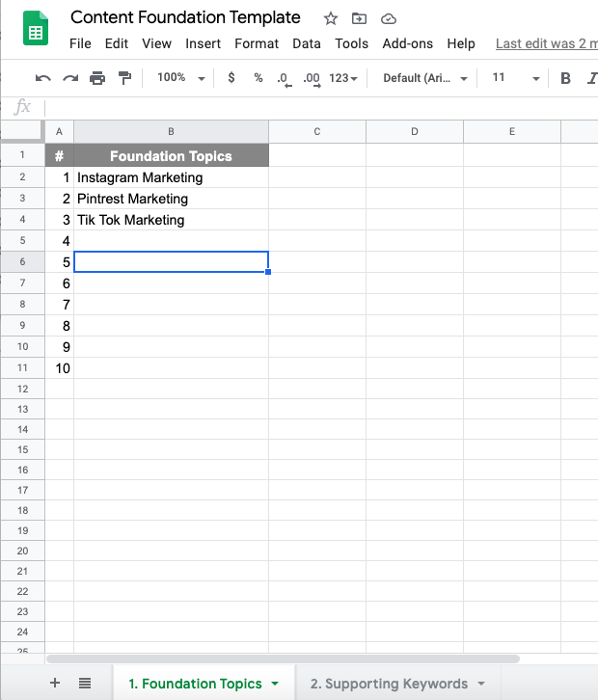Select the # header cell

coord(60,155)
